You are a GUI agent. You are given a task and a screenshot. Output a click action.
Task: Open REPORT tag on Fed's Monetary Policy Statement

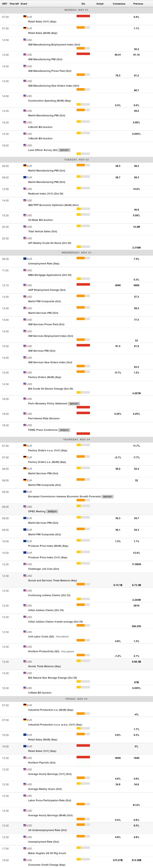pos(74,404)
